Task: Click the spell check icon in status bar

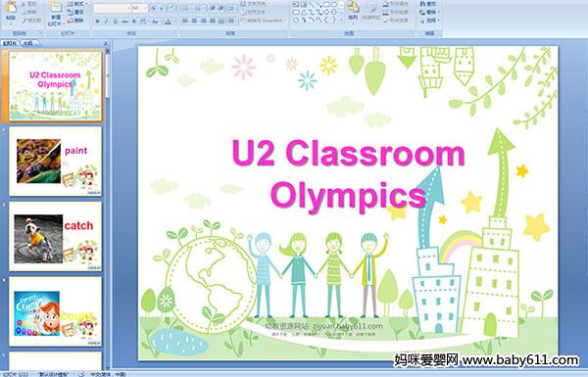Action: 81,374
